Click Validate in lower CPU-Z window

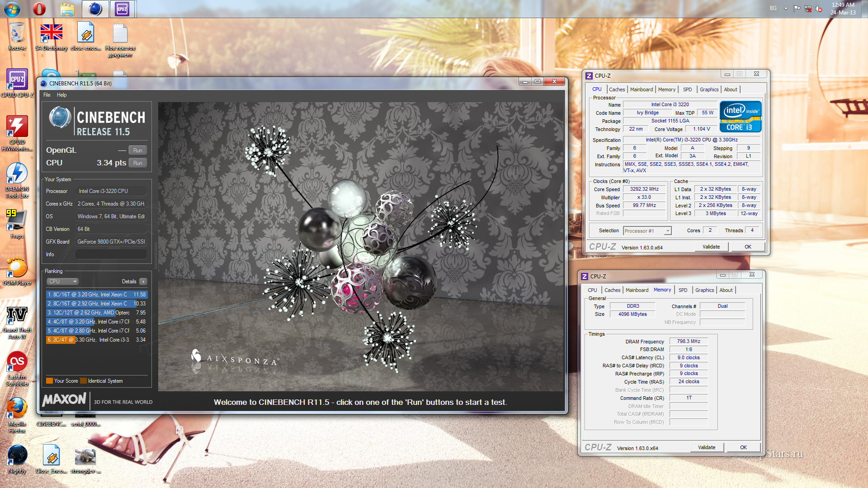pos(707,447)
